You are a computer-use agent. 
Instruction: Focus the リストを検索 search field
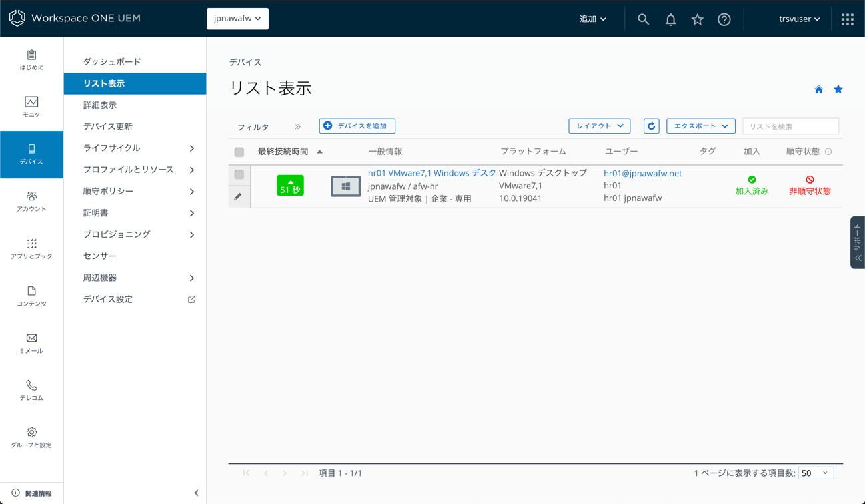[x=790, y=126]
